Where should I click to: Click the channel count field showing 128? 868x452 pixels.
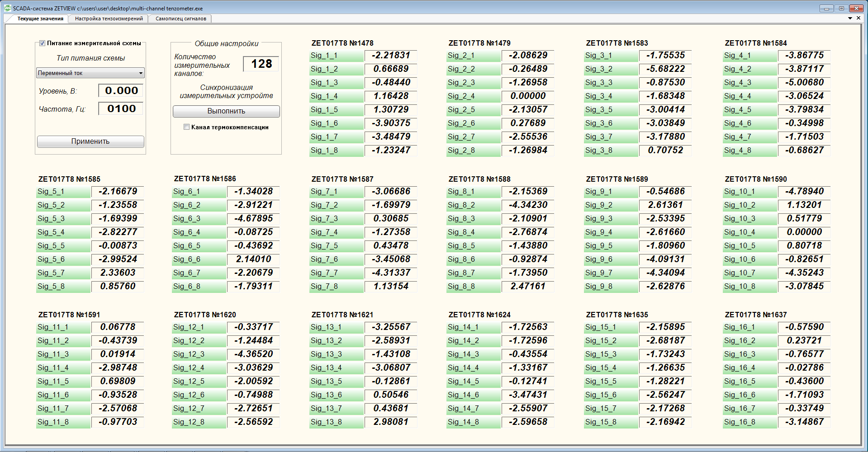(x=261, y=64)
